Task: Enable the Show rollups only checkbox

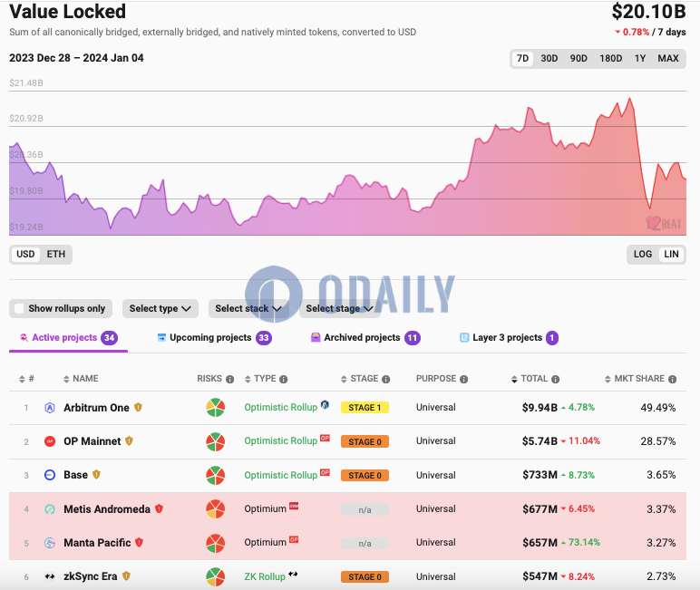Action: point(19,308)
